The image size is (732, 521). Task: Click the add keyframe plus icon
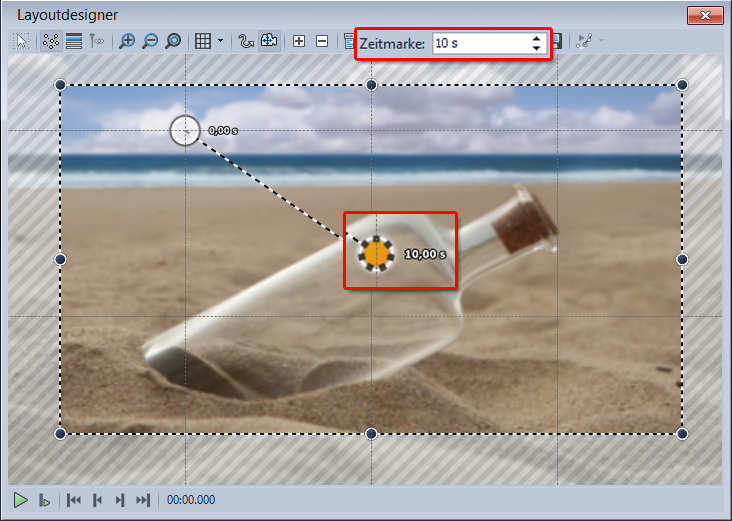298,42
